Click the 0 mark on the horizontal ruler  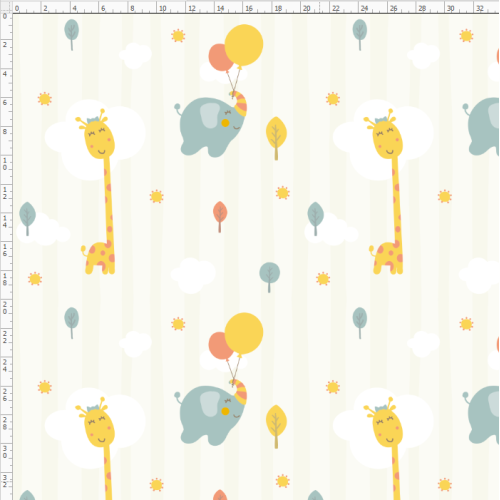pyautogui.click(x=17, y=8)
